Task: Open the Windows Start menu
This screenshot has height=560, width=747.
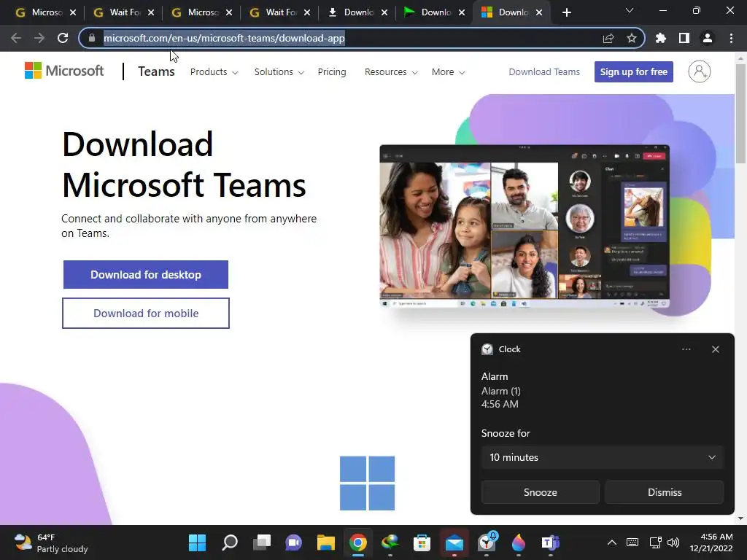Action: point(197,542)
